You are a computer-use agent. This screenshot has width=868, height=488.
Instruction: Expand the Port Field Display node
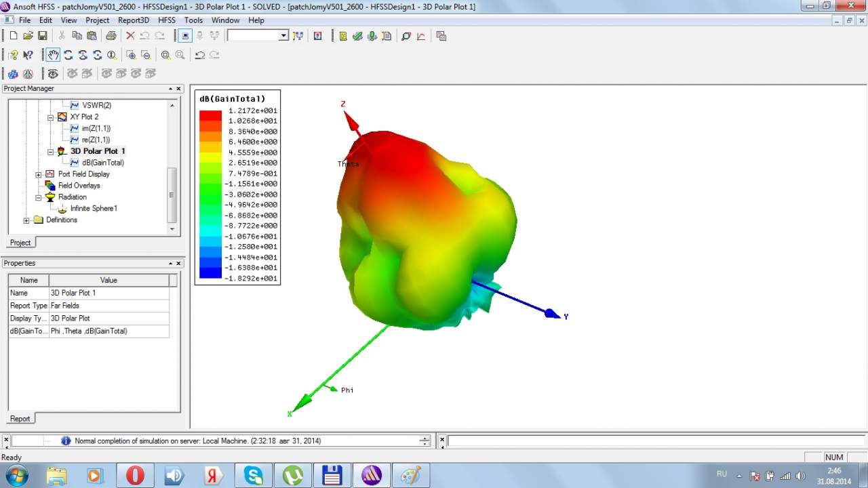[39, 174]
